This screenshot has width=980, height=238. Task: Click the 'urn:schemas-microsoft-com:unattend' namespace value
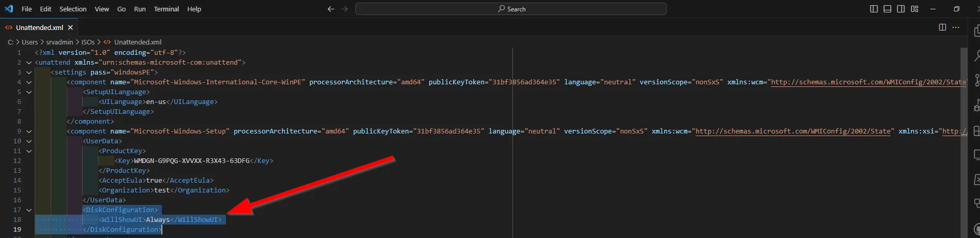(x=170, y=63)
